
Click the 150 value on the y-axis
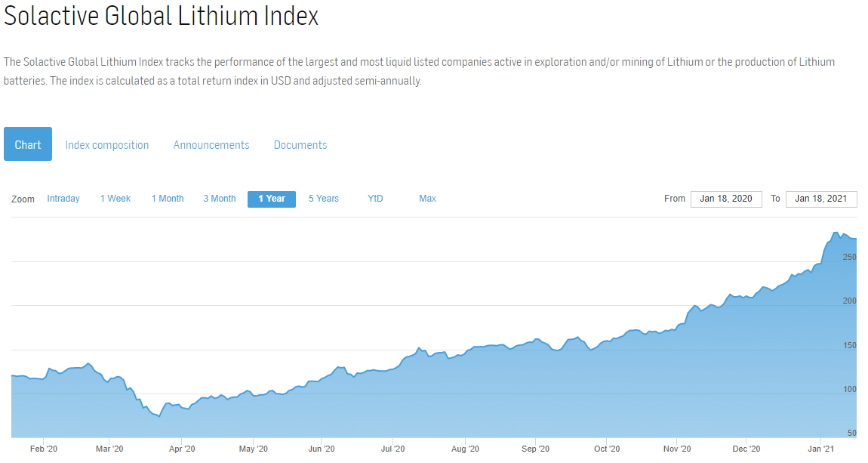coord(849,345)
